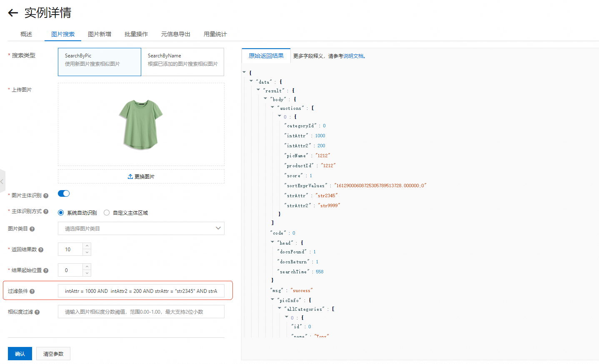
Task: Choose the SearchByName search type card
Action: [182, 62]
